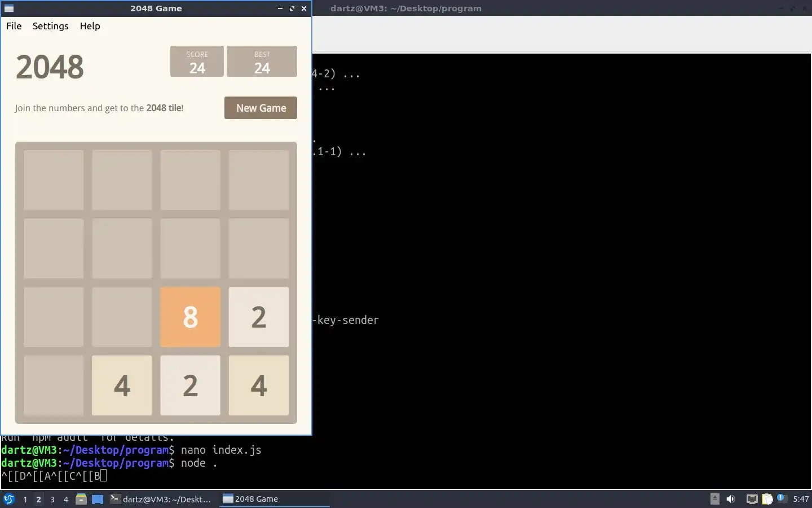
Task: Activate the 2048 Game taskbar entry
Action: pos(274,499)
